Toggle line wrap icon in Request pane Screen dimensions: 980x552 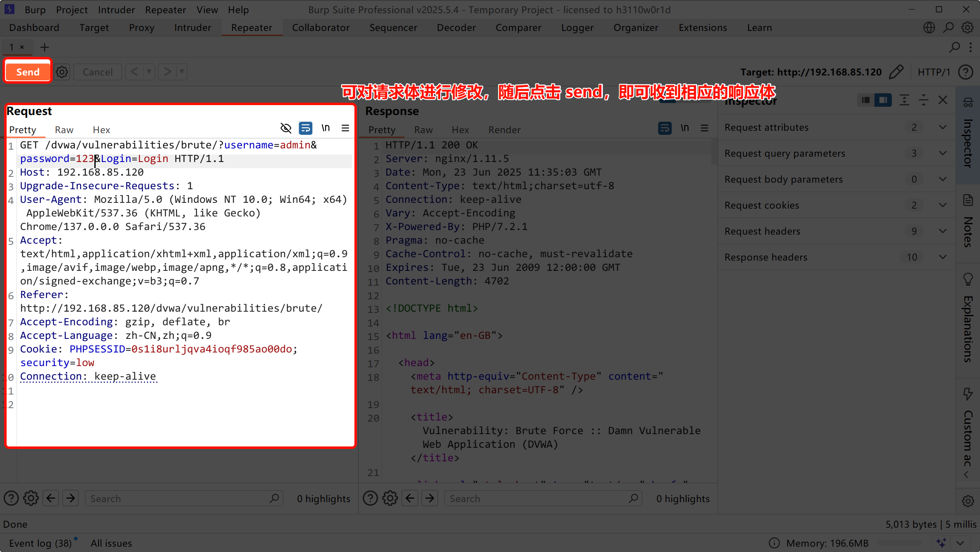305,128
